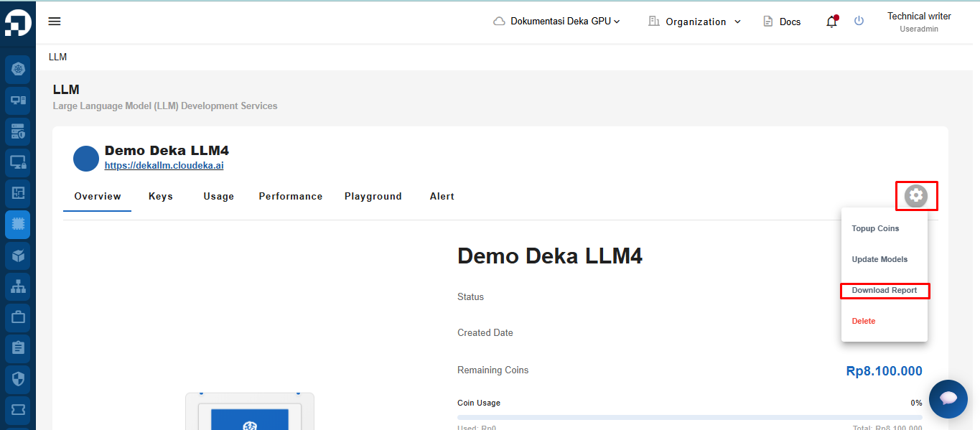Screen dimensions: 980x430
Task: Expand the Dokumentasi Deka GPU project dropdown
Action: point(556,22)
